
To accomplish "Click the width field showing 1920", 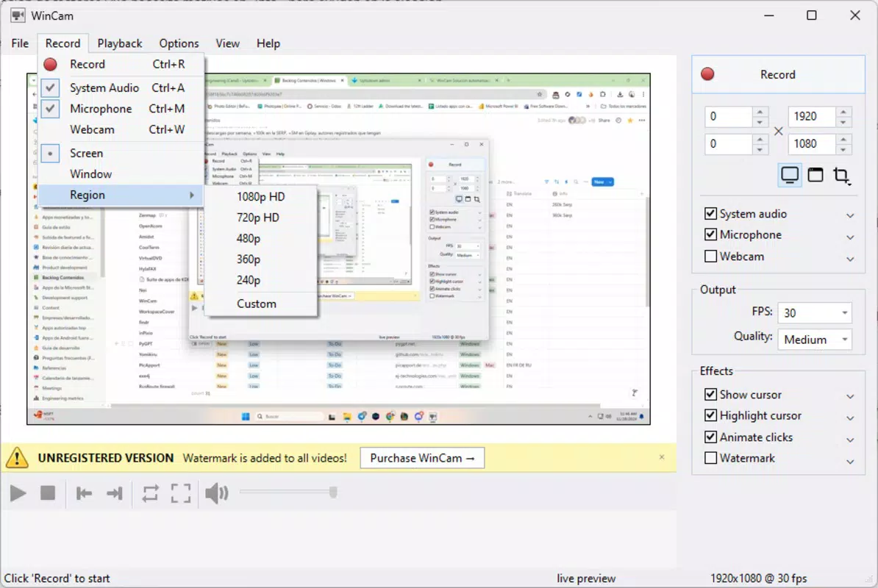I will tap(811, 116).
